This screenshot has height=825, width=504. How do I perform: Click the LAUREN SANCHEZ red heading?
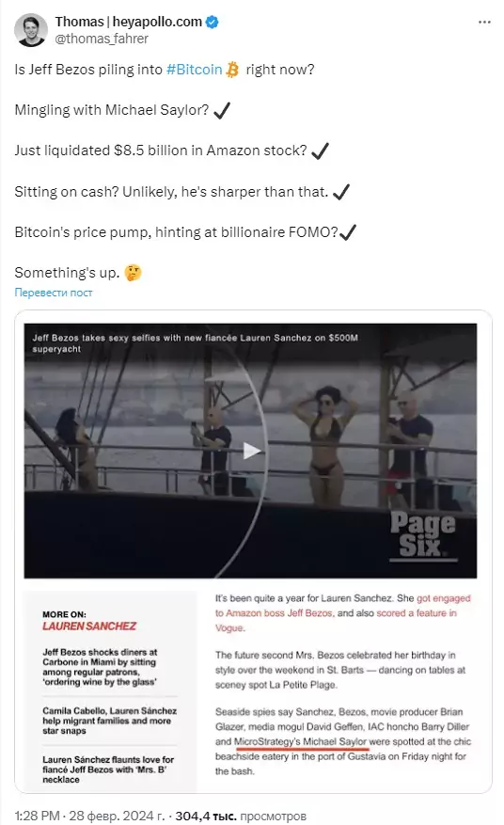click(89, 627)
